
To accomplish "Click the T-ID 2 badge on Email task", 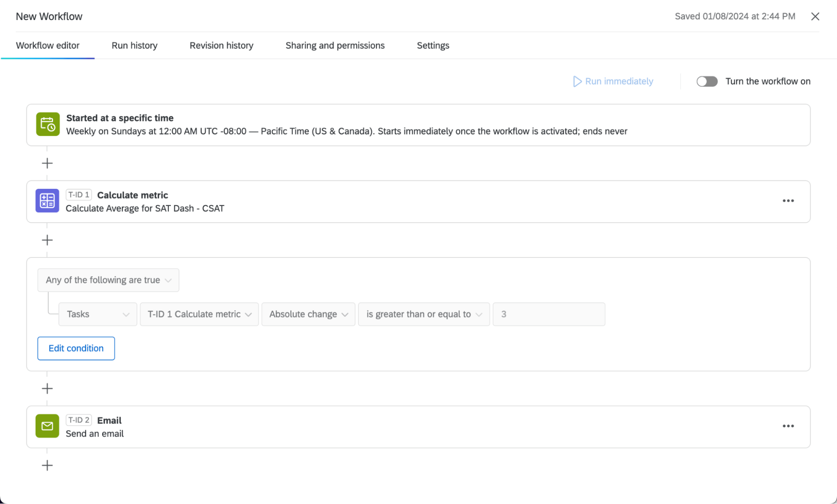I will (x=78, y=420).
